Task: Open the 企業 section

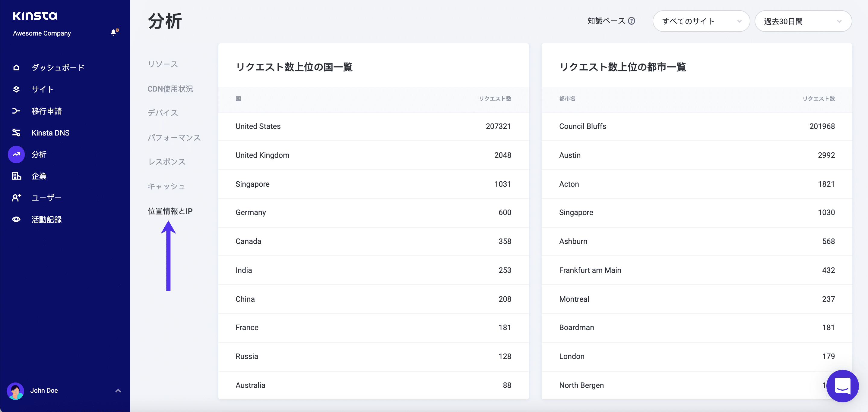Action: coord(39,176)
